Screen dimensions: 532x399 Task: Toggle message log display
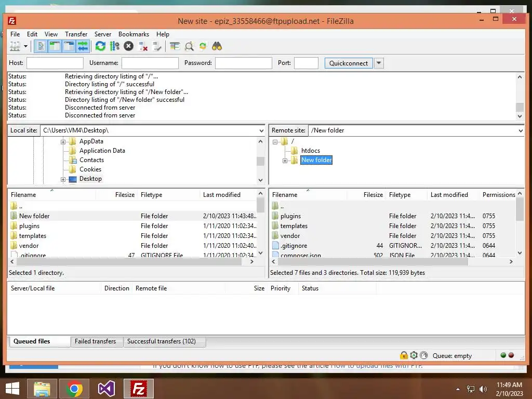tap(41, 46)
